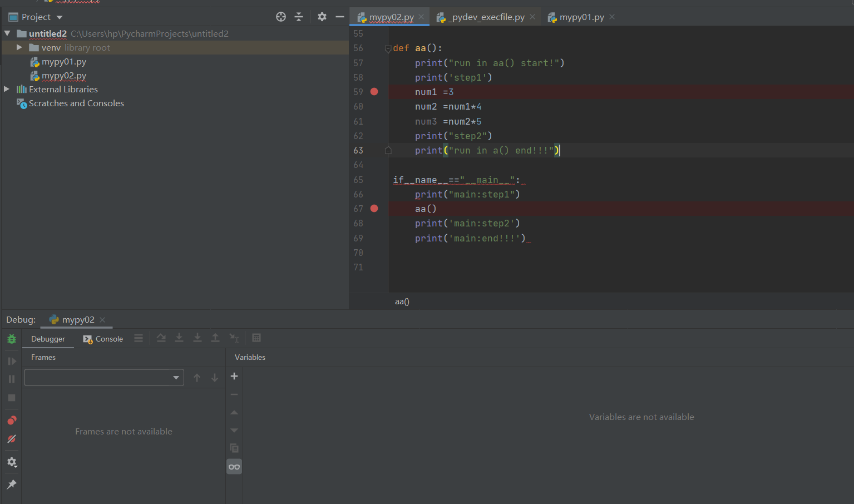The width and height of the screenshot is (854, 504).
Task: Click the Variables panel header
Action: pyautogui.click(x=250, y=357)
